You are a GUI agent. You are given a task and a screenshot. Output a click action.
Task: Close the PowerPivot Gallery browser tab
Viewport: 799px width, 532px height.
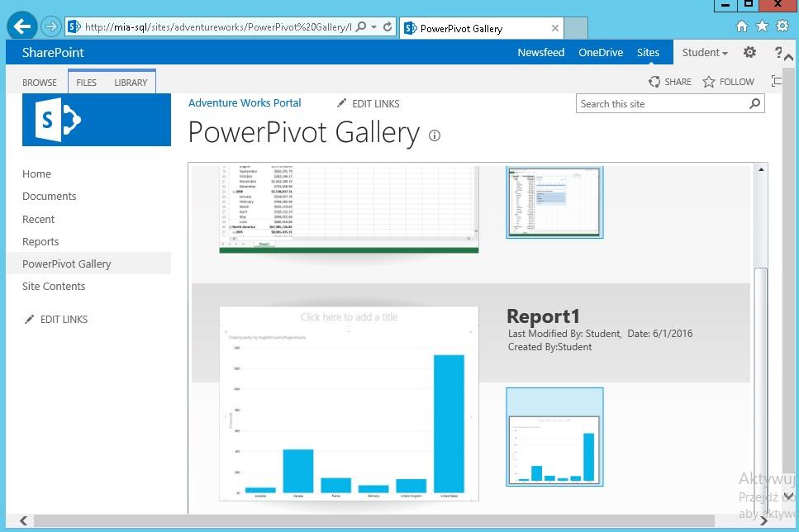tap(555, 28)
